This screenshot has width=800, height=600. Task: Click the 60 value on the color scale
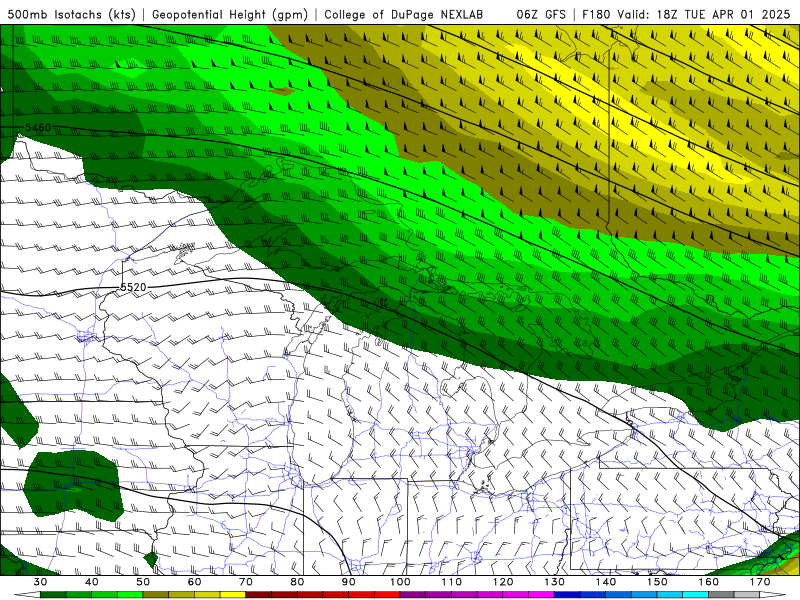(194, 582)
